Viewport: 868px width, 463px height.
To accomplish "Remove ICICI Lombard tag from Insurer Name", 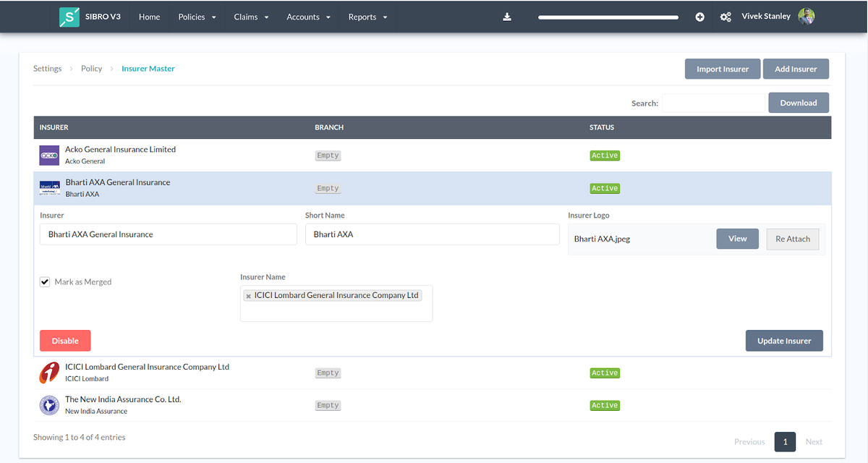I will (249, 296).
